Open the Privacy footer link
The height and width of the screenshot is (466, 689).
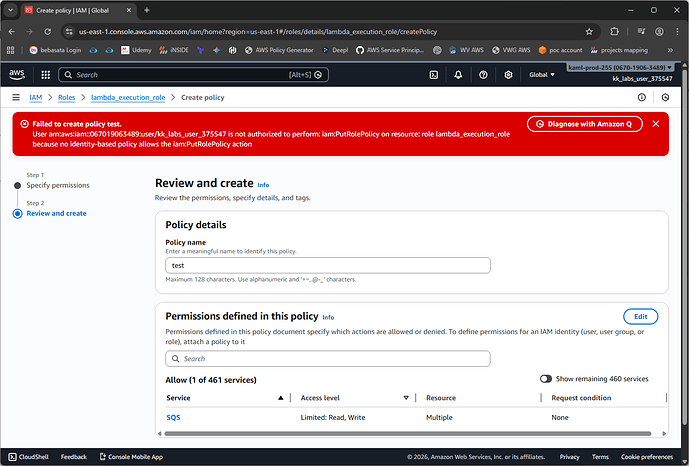569,457
